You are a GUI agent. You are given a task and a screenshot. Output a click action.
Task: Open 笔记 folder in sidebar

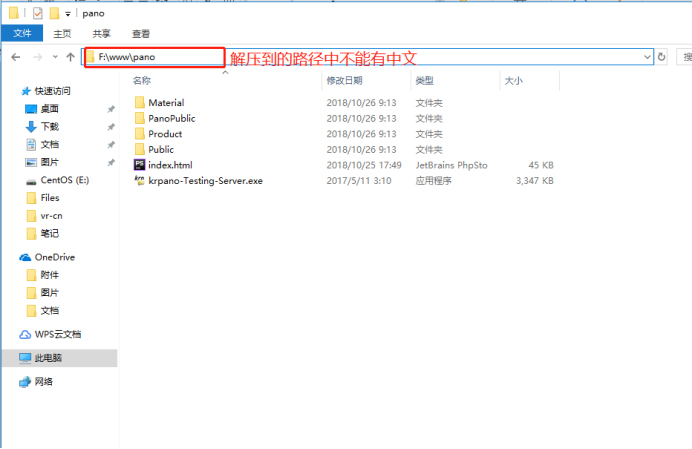49,233
